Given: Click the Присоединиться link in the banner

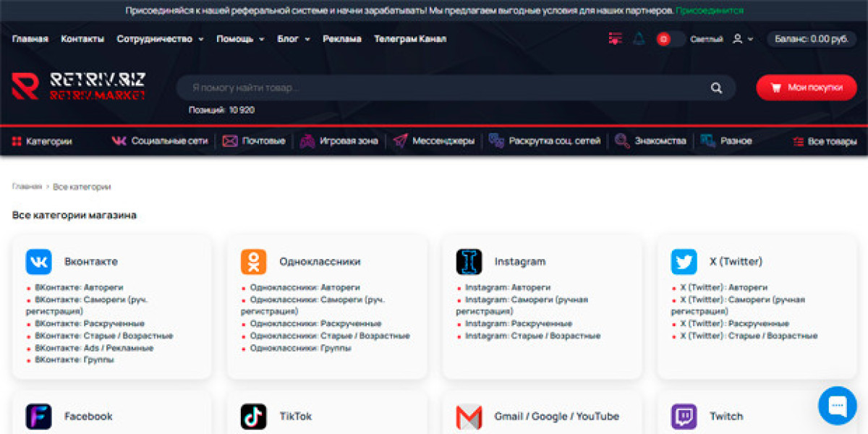Looking at the screenshot, I should click(x=707, y=11).
